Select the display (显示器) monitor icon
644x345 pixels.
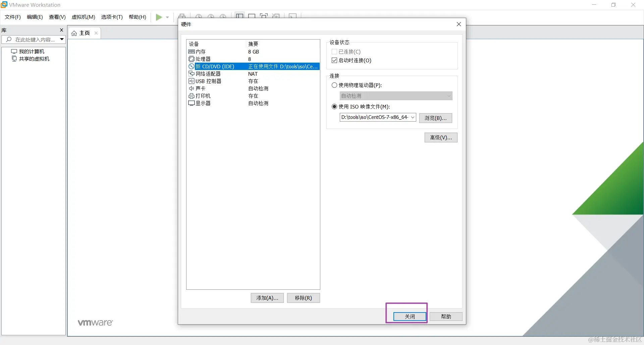pos(192,103)
